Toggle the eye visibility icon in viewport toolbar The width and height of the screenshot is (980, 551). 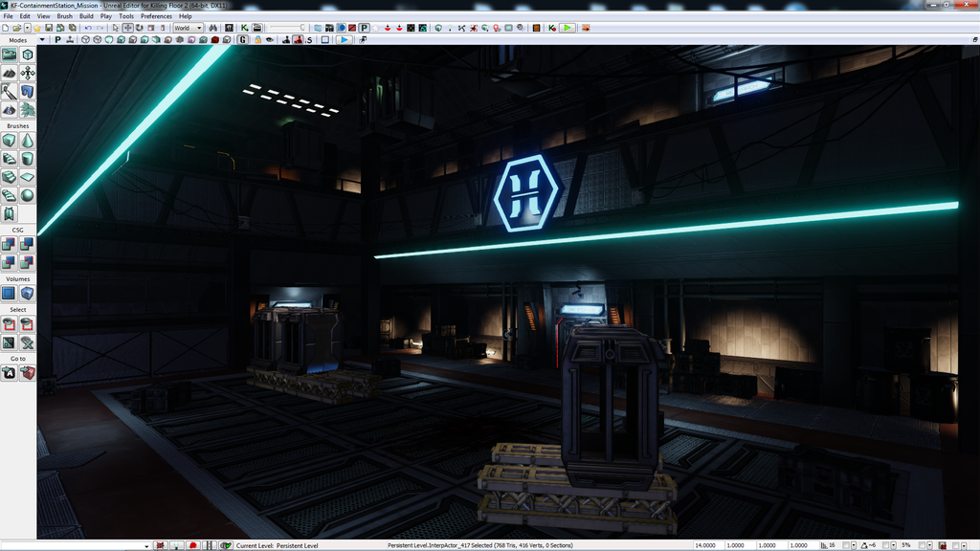(x=269, y=40)
